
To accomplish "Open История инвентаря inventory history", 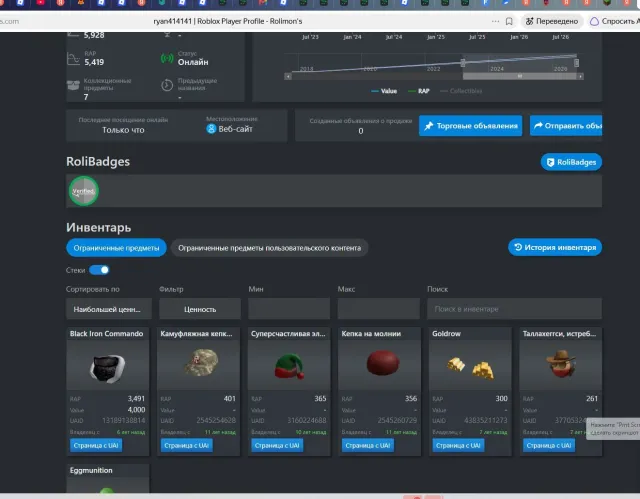I will tap(555, 247).
